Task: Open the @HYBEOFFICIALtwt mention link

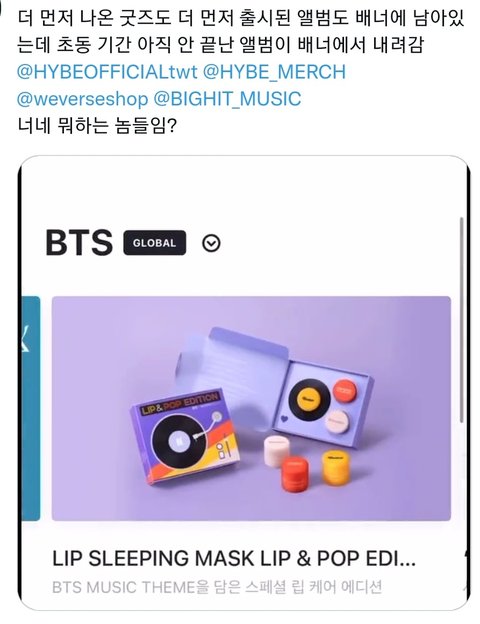Action: (107, 72)
